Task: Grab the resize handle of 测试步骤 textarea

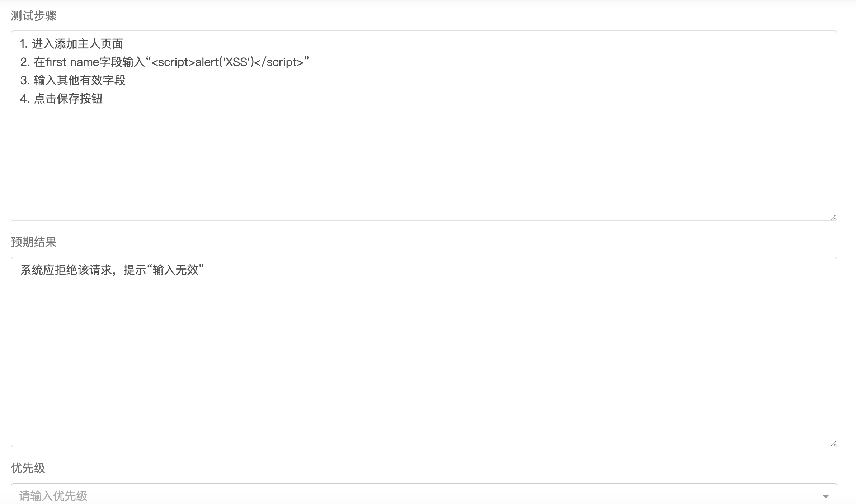Action: 833,217
